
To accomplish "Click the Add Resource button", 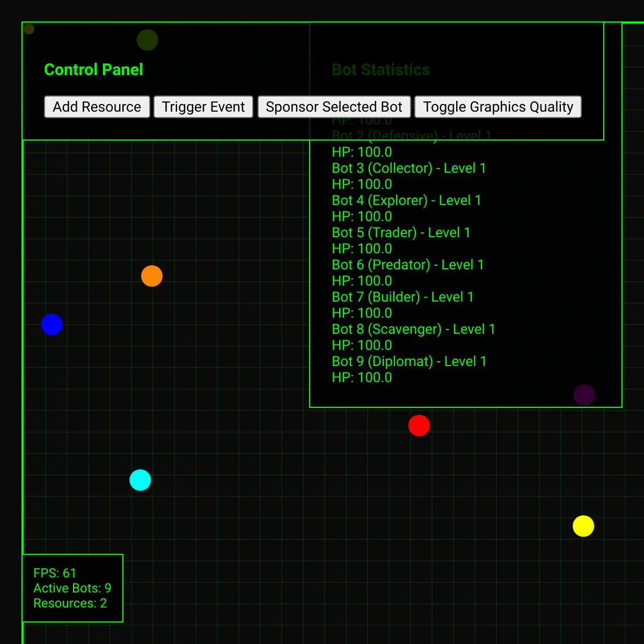I will pos(97,107).
